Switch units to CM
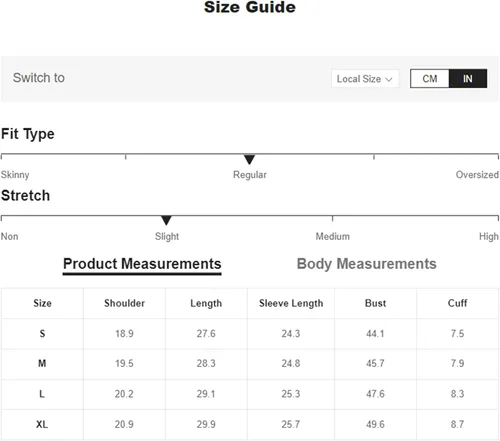This screenshot has width=500, height=441. [430, 79]
